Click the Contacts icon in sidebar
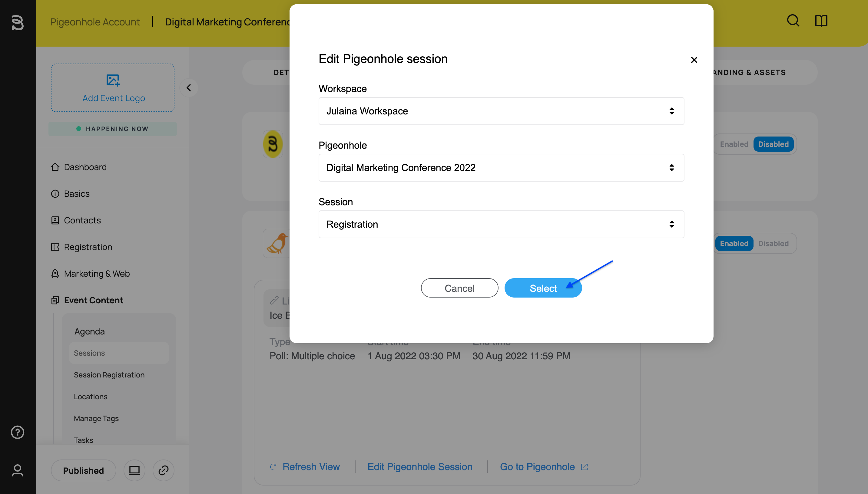This screenshot has width=868, height=494. (55, 220)
